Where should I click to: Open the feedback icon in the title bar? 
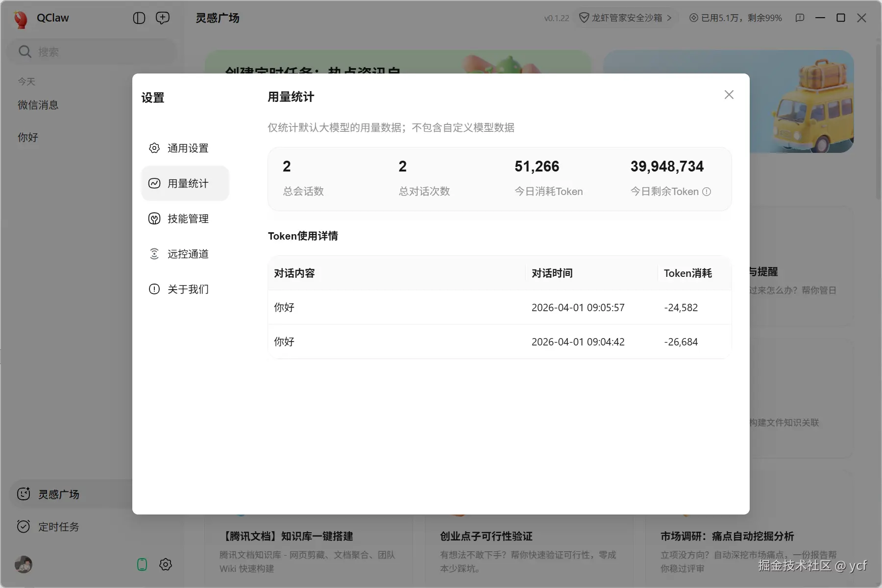(x=800, y=18)
